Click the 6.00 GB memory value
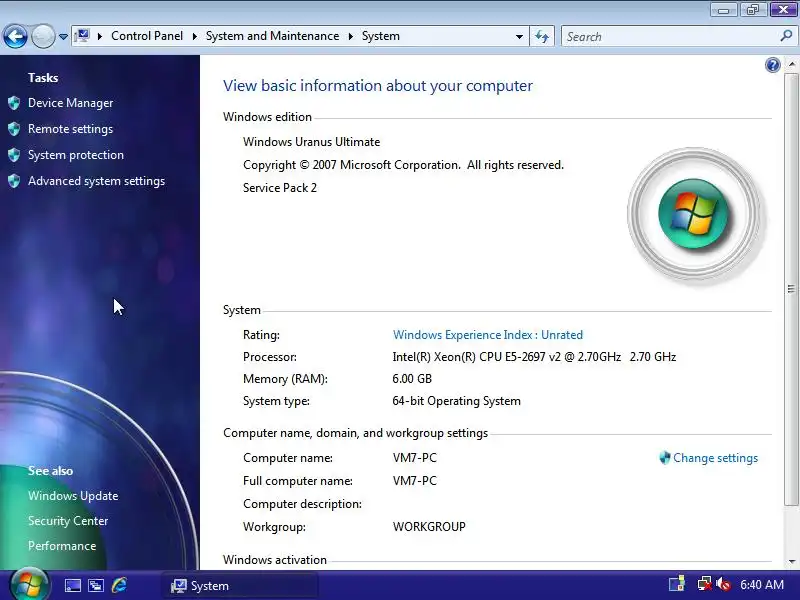This screenshot has width=800, height=600. 412,379
